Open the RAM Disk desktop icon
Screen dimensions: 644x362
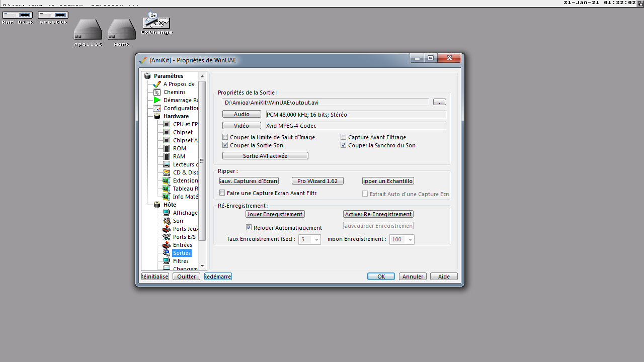tap(17, 16)
